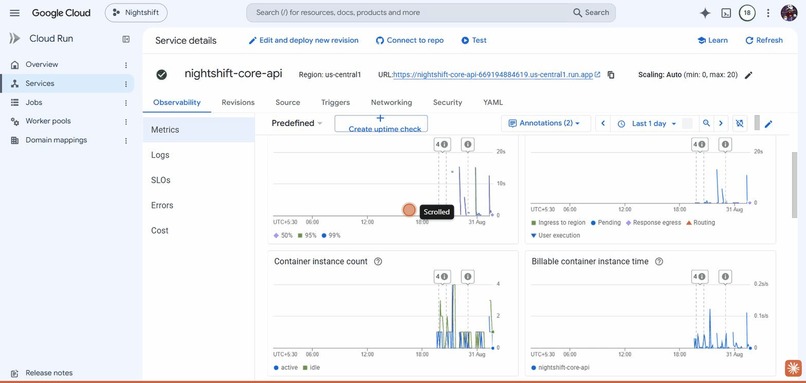Open the main navigation hamburger menu

[14, 13]
